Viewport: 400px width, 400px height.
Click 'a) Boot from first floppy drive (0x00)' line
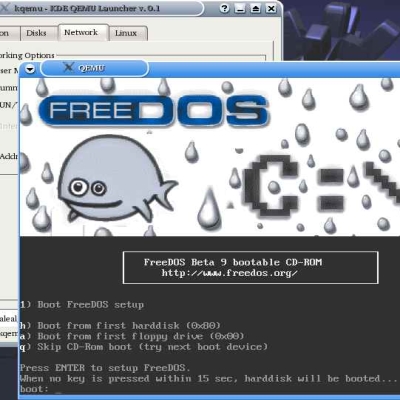coord(132,336)
